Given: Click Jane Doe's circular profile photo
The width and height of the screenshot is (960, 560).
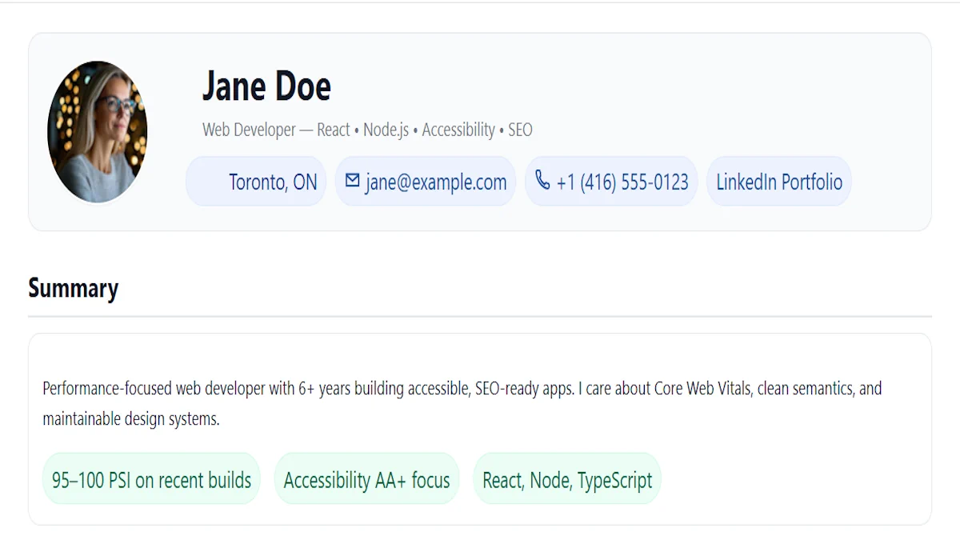Looking at the screenshot, I should [x=98, y=132].
